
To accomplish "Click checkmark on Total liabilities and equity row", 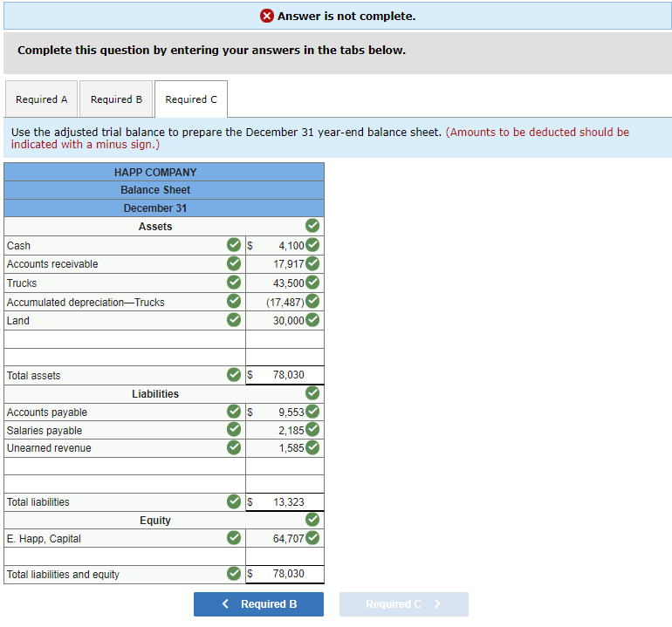I will coord(234,573).
